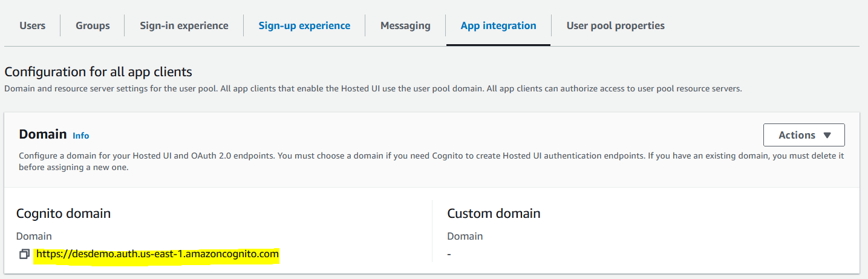868x279 pixels.
Task: Click the Custom domain heading
Action: (494, 213)
